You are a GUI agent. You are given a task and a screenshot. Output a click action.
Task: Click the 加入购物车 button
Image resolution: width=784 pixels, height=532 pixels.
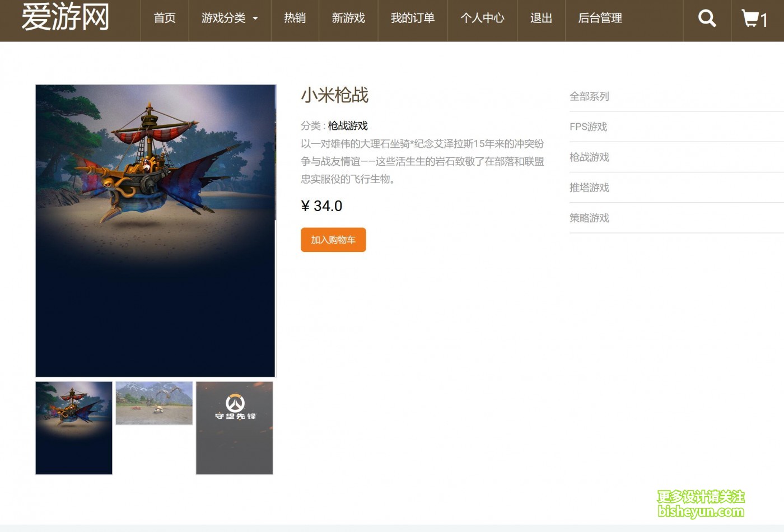tap(333, 240)
